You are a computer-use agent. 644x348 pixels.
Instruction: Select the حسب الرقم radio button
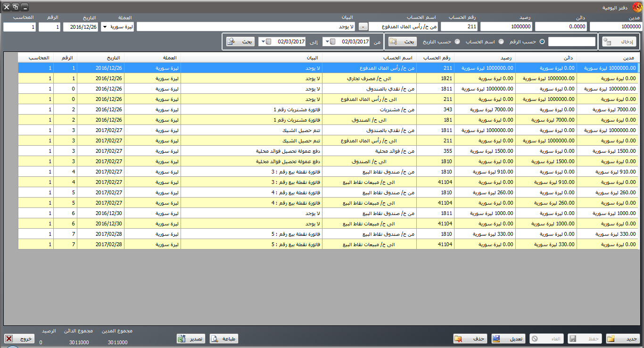(542, 41)
